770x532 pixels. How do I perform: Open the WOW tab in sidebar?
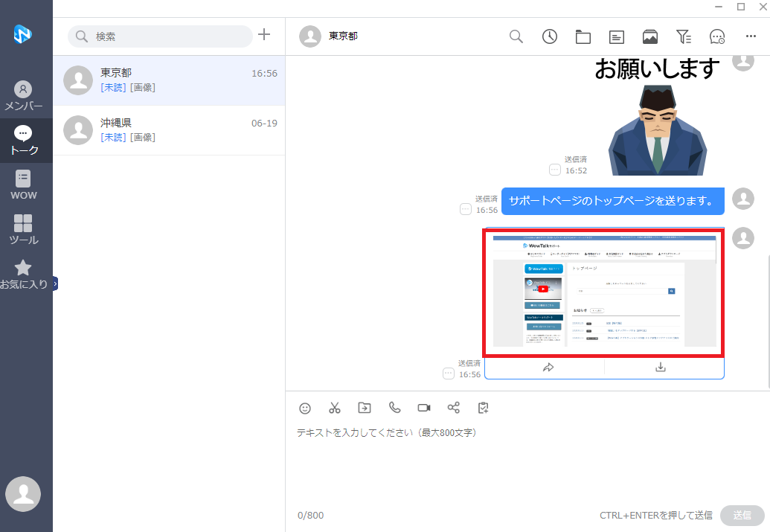point(24,185)
